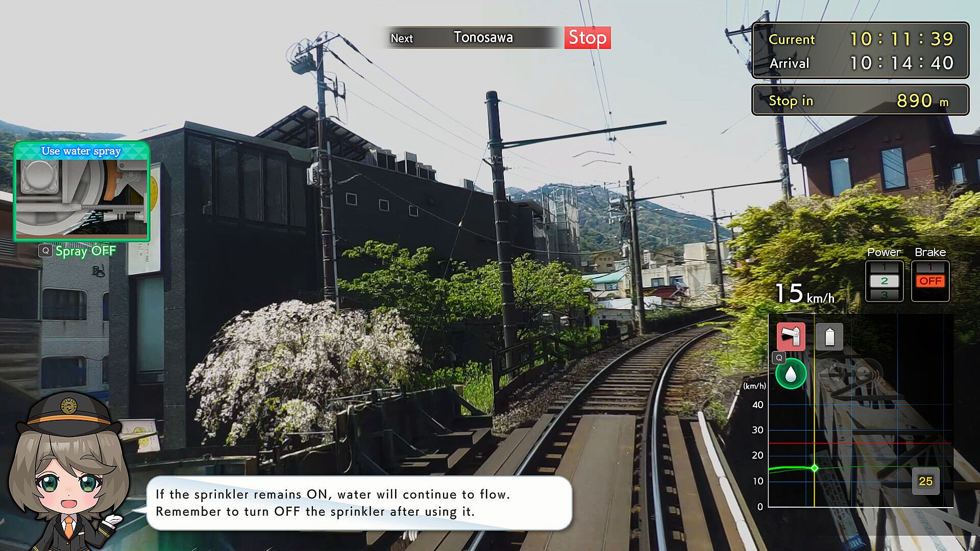This screenshot has height=551, width=980.
Task: Select Power notch 2
Action: (884, 281)
